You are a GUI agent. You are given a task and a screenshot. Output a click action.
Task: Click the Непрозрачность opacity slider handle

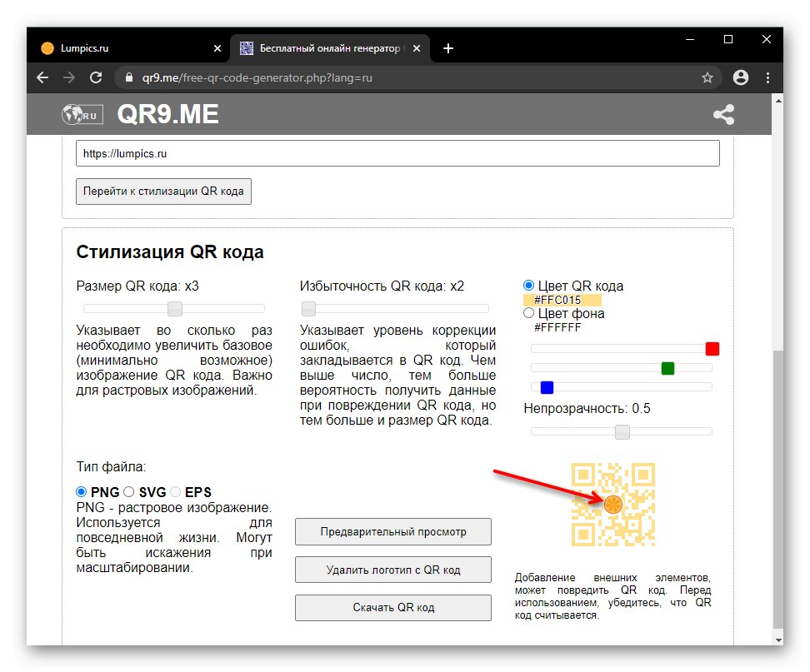coord(622,432)
